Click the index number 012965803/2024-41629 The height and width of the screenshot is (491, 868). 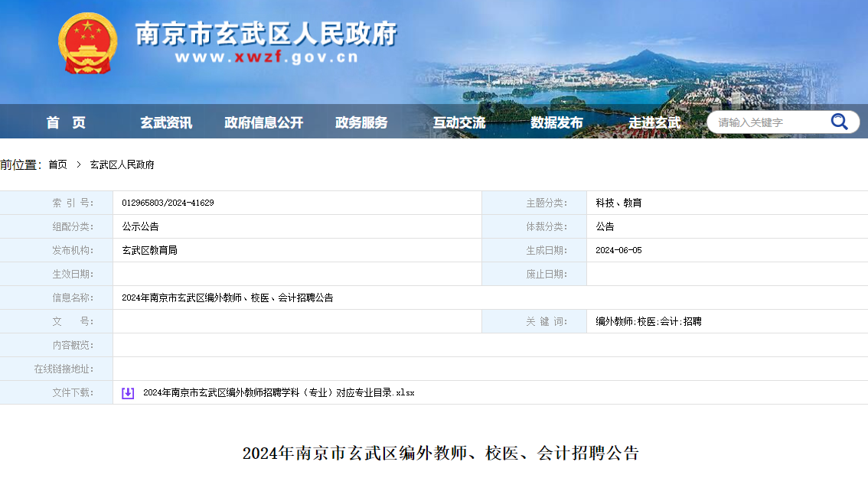point(168,203)
